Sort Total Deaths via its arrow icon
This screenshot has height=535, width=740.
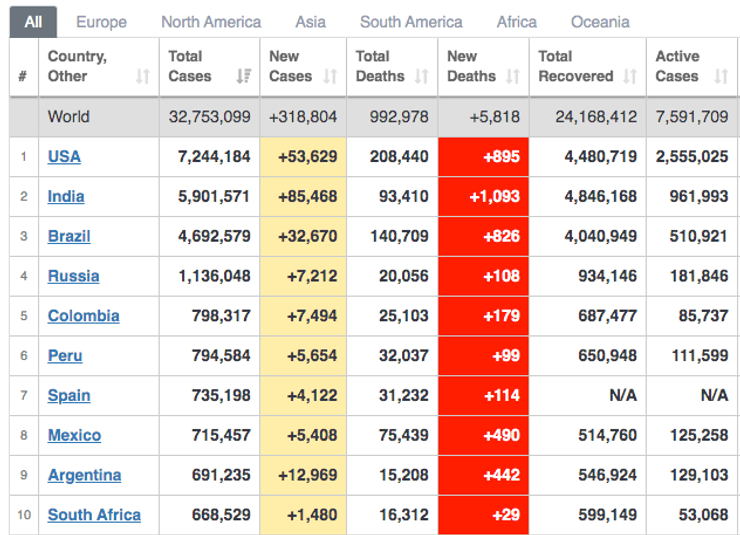(x=421, y=77)
